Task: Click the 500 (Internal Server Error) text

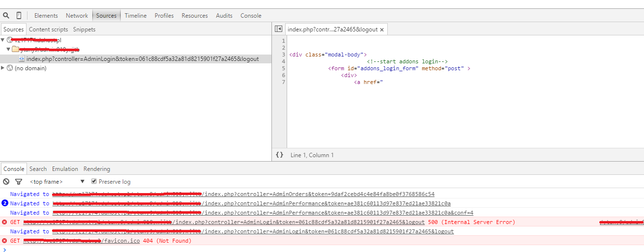Action: 472,222
